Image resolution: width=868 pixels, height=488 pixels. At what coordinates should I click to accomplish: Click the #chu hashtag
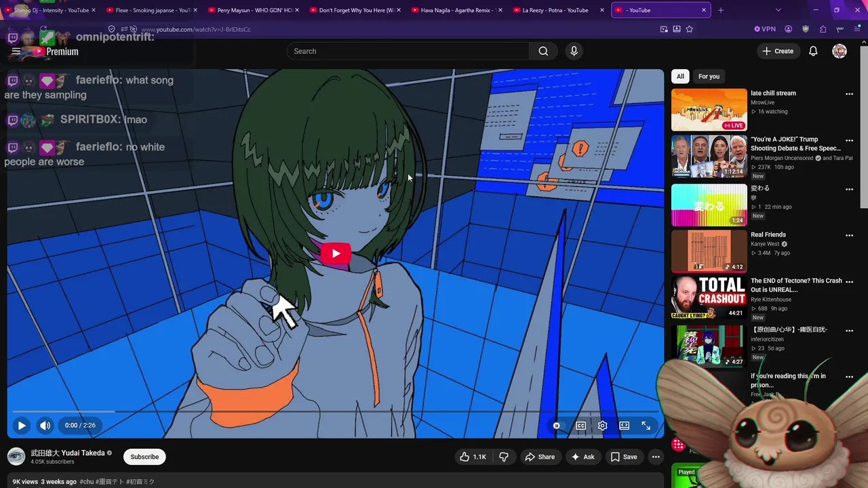coord(86,482)
